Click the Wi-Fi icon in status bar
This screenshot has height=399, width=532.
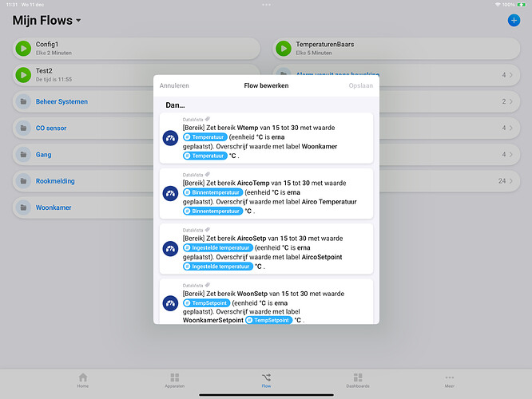coord(498,5)
